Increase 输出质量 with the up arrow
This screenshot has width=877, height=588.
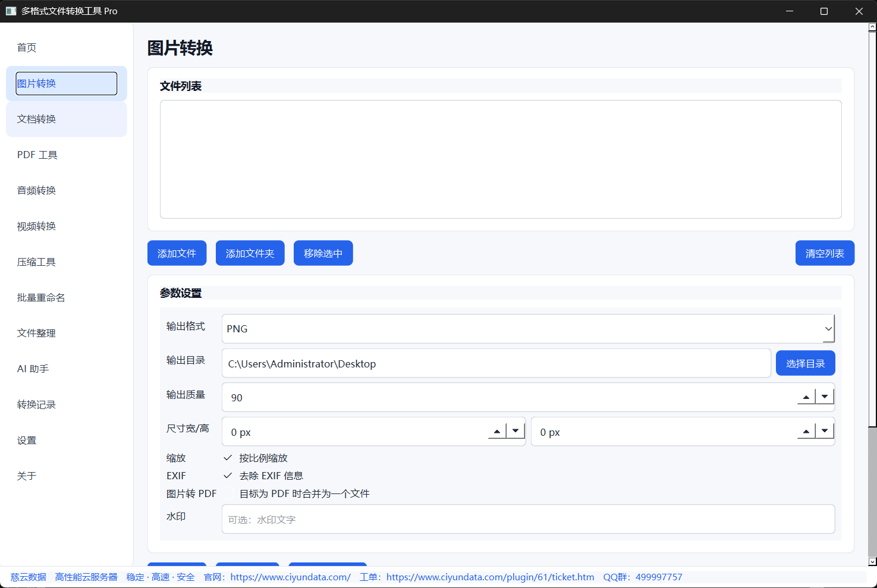[x=806, y=397]
